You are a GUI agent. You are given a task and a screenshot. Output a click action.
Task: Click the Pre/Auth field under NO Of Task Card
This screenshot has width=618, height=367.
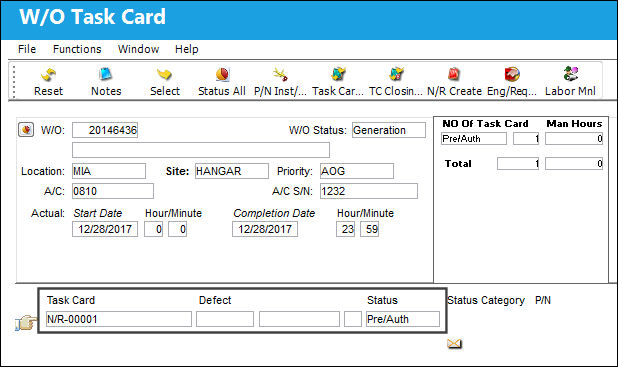click(474, 139)
